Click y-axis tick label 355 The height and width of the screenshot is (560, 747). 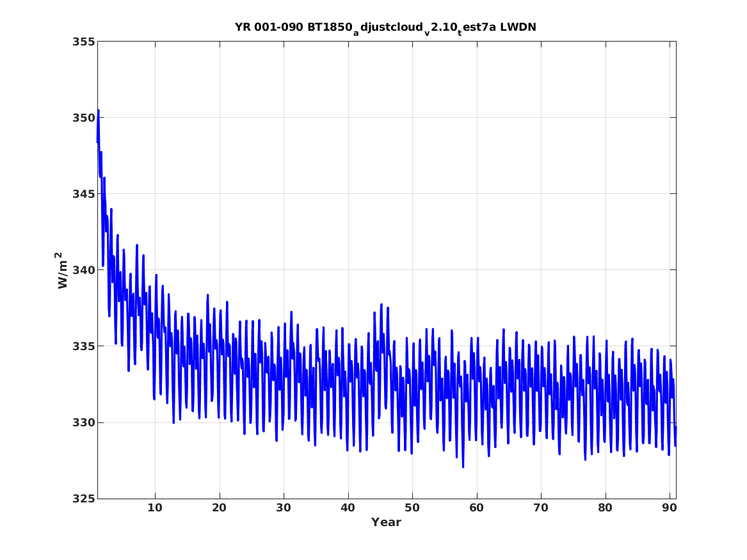(x=83, y=42)
